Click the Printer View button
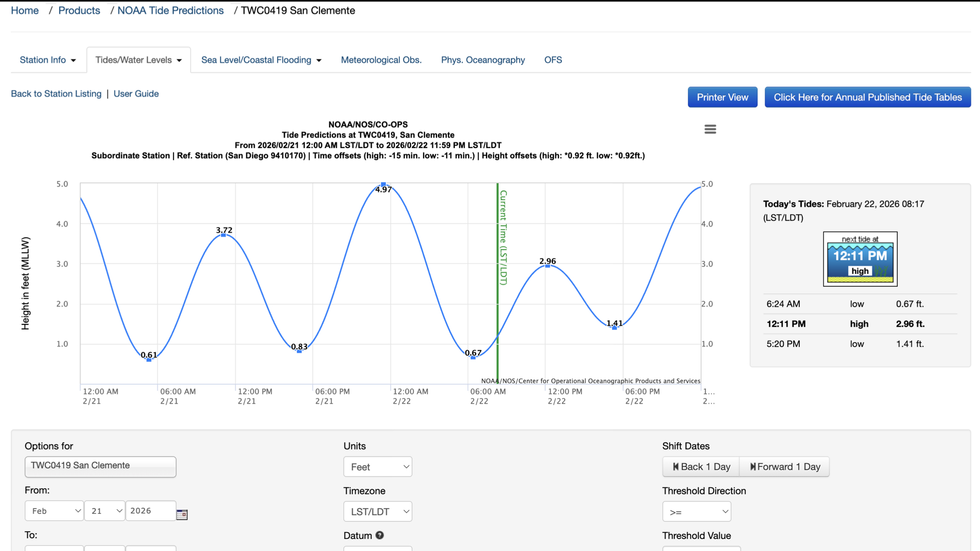This screenshot has height=551, width=980. (x=722, y=97)
